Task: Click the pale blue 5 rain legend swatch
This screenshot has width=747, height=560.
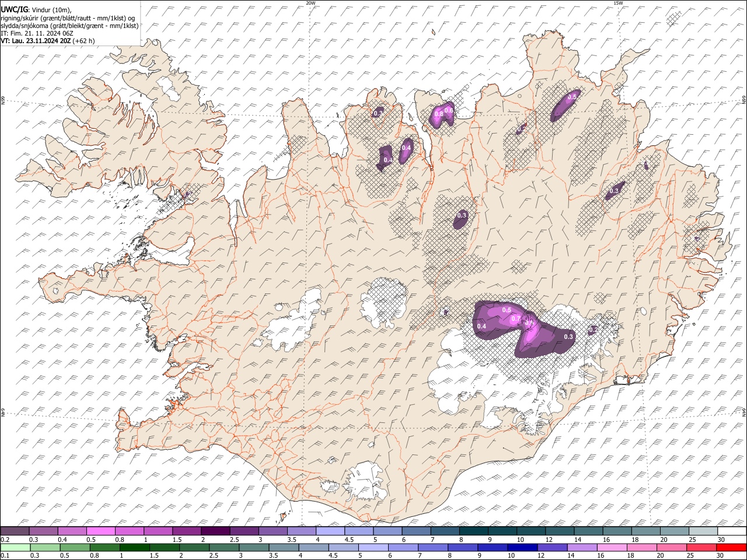Action: point(373,547)
